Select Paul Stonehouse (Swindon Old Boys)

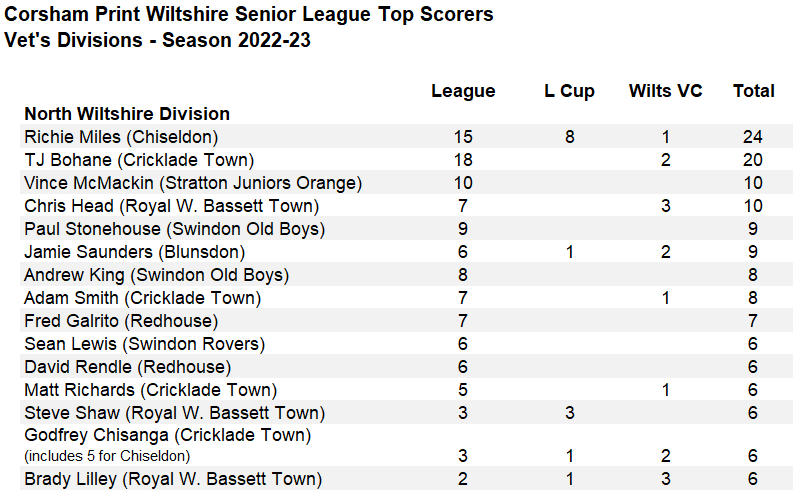click(x=174, y=229)
